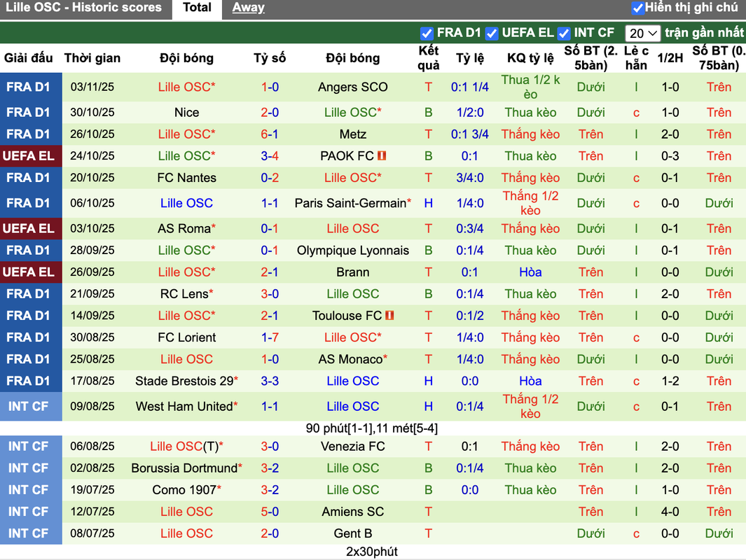Click Angers SCO team name
This screenshot has height=560, width=746.
tap(352, 87)
